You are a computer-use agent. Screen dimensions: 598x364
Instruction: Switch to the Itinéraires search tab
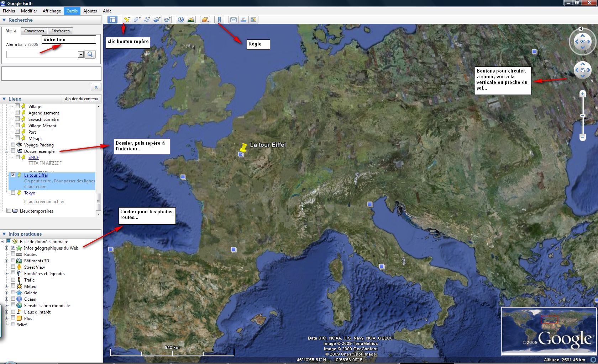61,31
